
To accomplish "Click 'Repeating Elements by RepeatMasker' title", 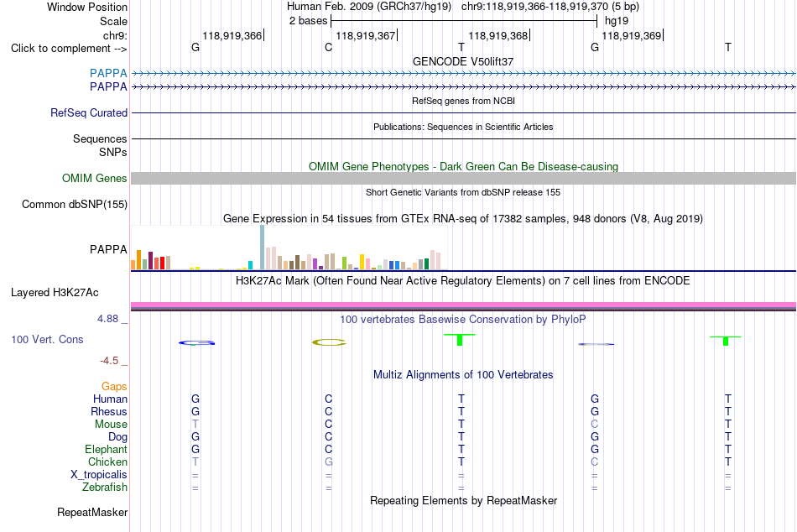I will [463, 500].
